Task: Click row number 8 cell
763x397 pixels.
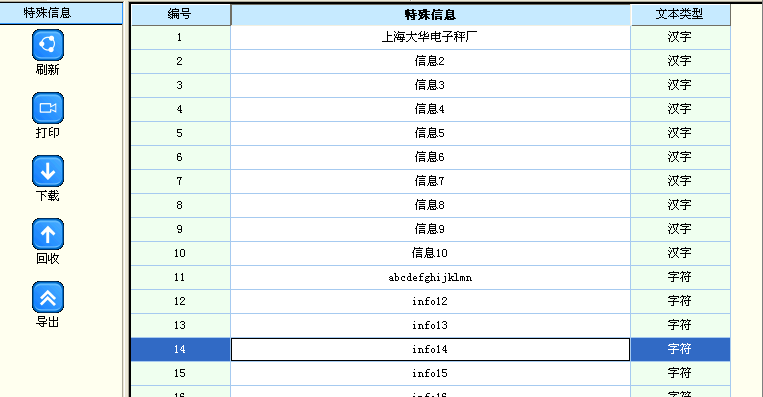Action: [181, 205]
